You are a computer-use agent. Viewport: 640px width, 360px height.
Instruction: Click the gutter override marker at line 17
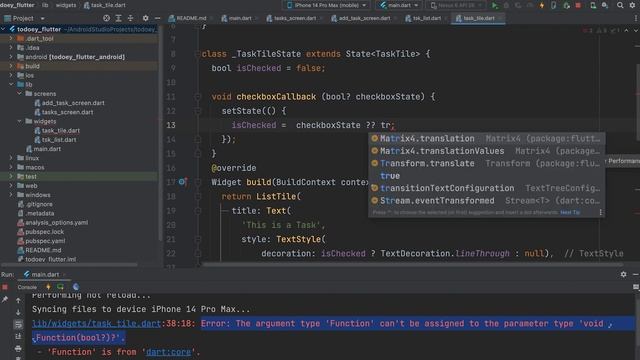point(182,182)
